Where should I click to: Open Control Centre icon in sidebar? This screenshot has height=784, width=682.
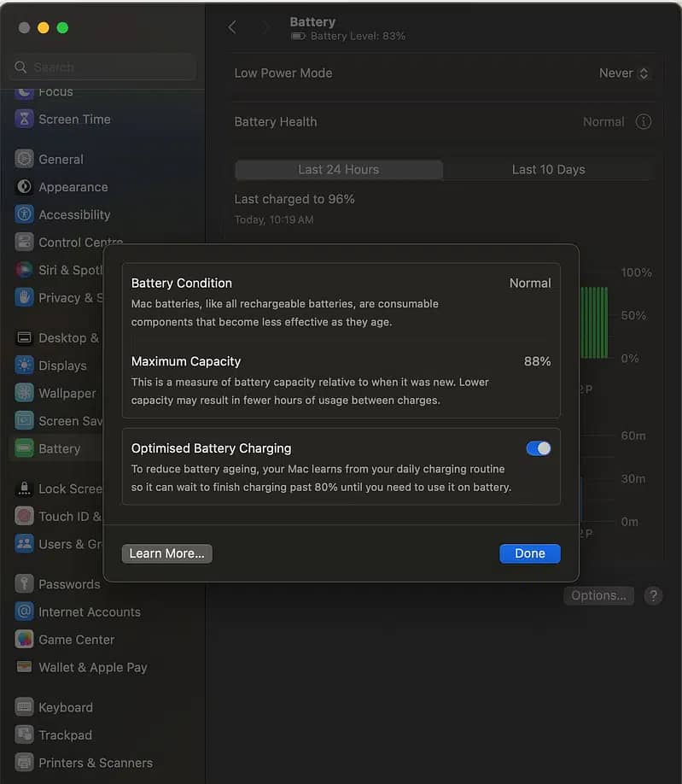(24, 242)
